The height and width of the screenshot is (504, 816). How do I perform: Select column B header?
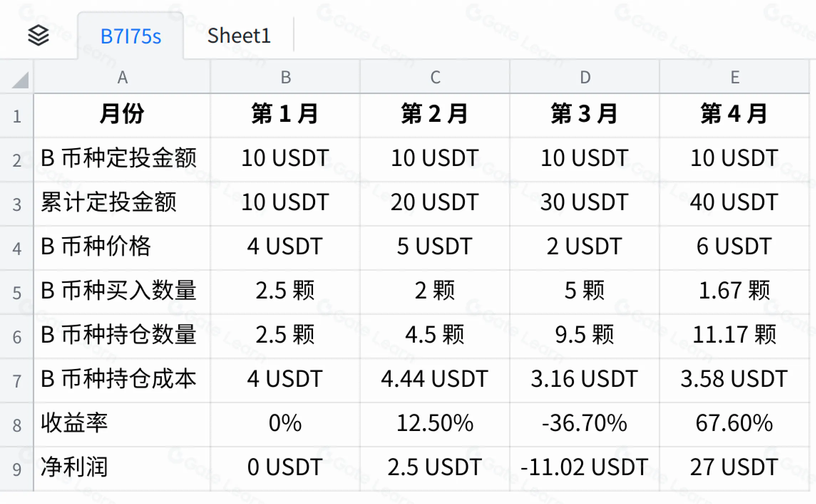coord(286,77)
